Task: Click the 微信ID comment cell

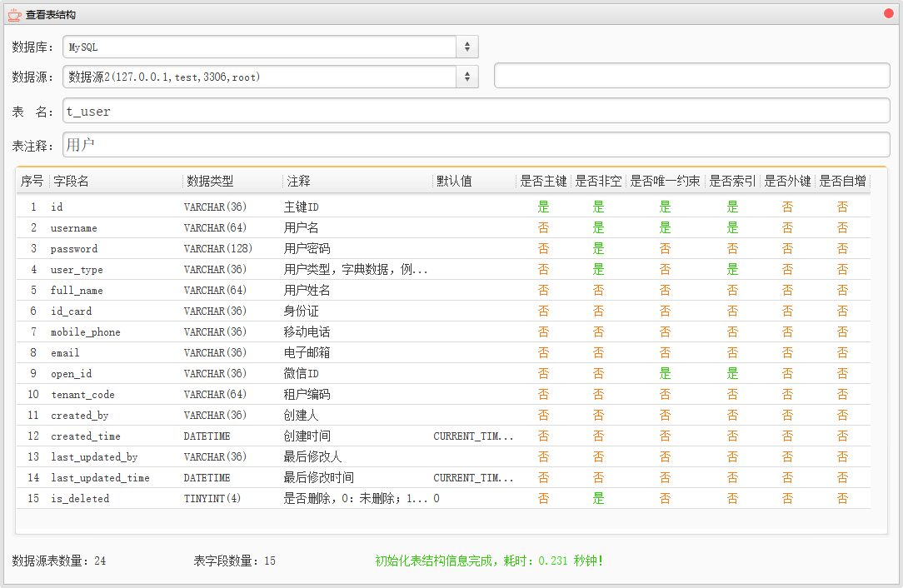Action: [x=302, y=374]
